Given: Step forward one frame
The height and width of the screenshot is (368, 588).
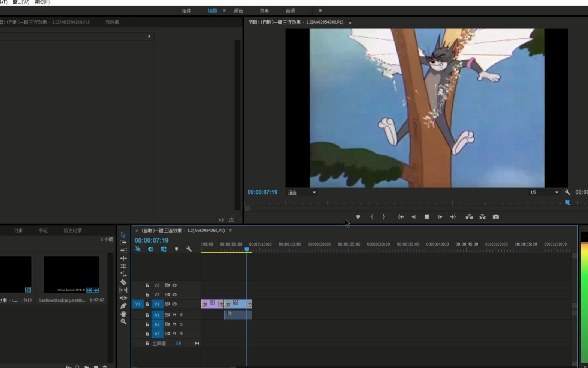Looking at the screenshot, I should pyautogui.click(x=440, y=217).
